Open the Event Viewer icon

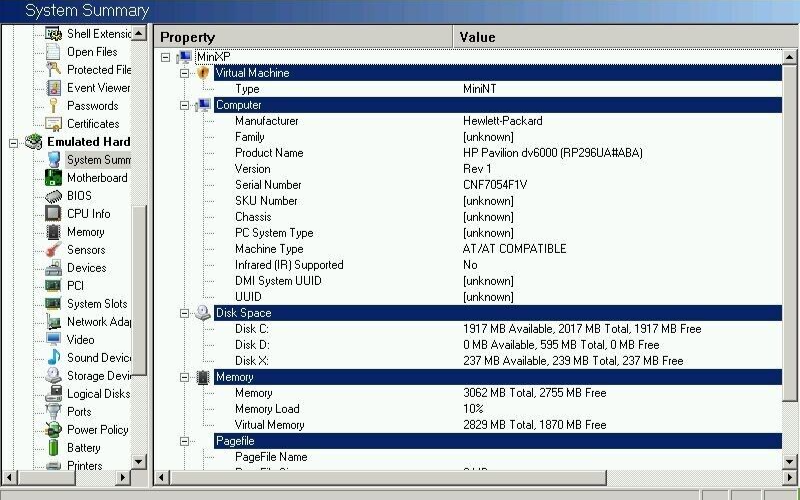(x=53, y=88)
